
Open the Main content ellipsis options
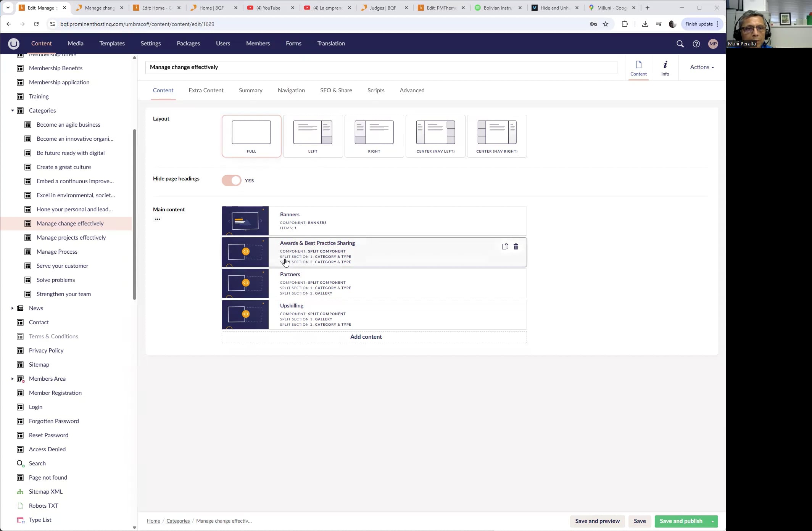coord(158,219)
